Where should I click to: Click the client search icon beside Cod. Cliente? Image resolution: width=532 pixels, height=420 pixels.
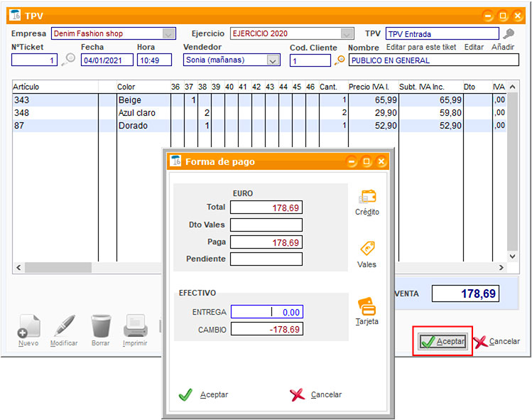point(340,60)
